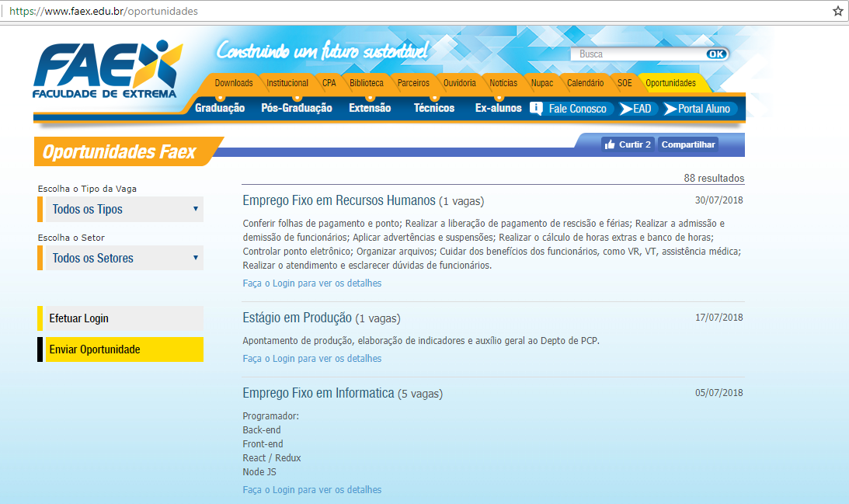This screenshot has width=849, height=504.
Task: Click the browser address bar URL
Action: pyautogui.click(x=103, y=11)
